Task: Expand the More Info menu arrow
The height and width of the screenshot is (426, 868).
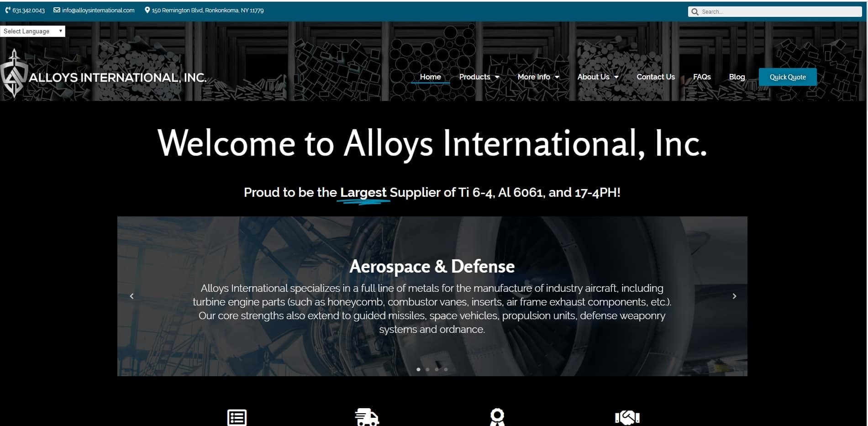Action: point(557,77)
